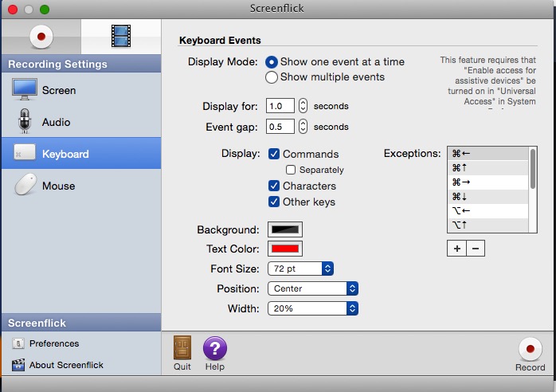This screenshot has height=392, width=556.
Task: Select Command-Up exception row
Action: click(x=488, y=167)
